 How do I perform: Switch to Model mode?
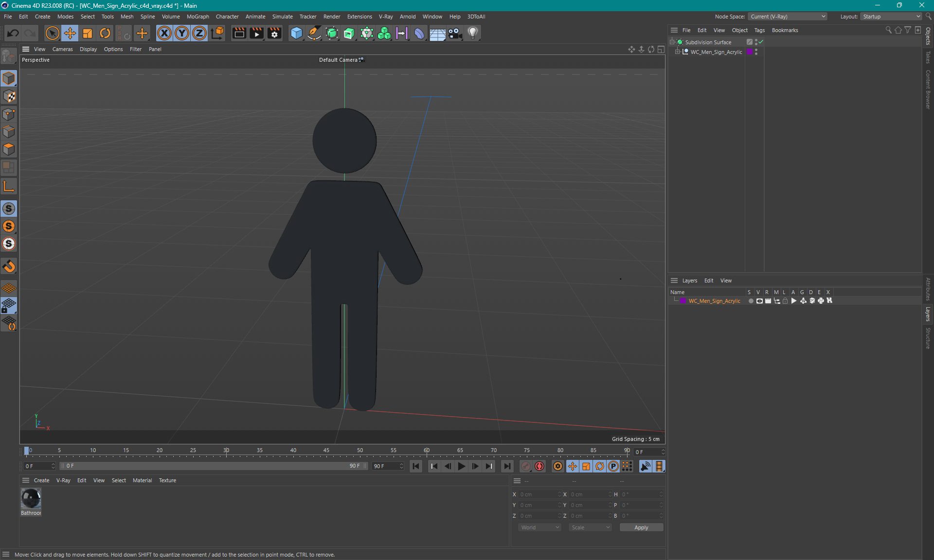(9, 78)
